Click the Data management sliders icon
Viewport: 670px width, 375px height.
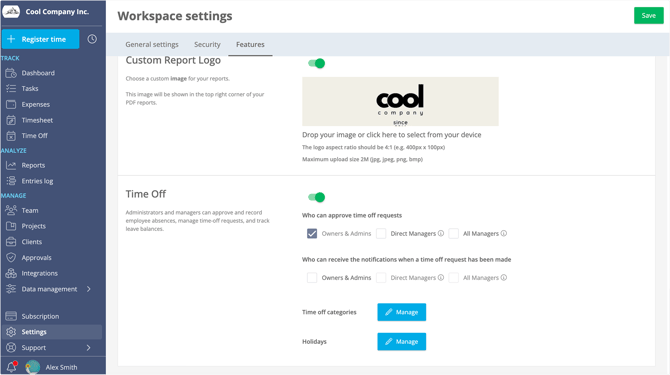pyautogui.click(x=11, y=289)
